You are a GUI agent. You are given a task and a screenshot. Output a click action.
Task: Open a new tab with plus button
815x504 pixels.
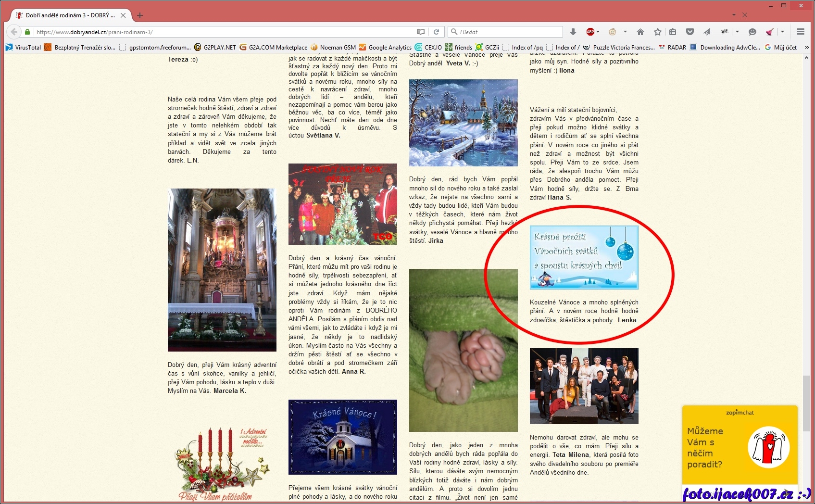point(140,15)
